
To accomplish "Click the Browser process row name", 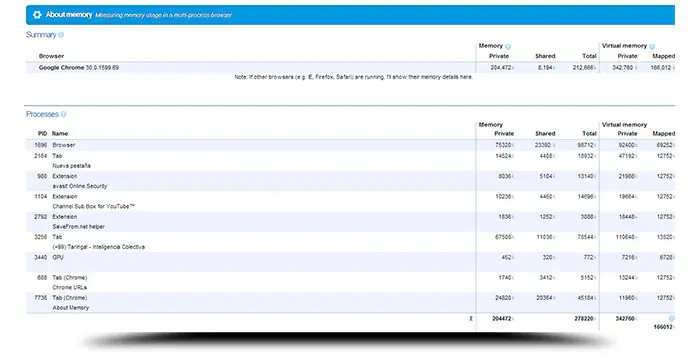I will click(64, 145).
